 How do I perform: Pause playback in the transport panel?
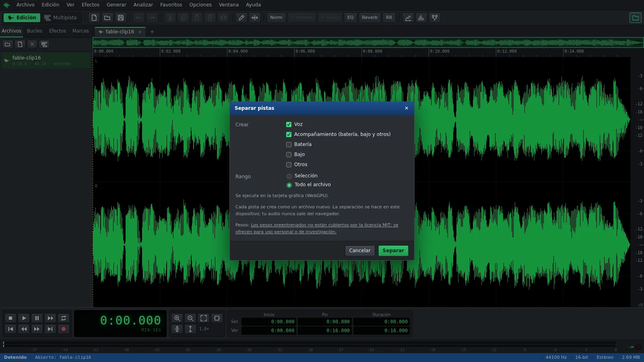click(37, 318)
